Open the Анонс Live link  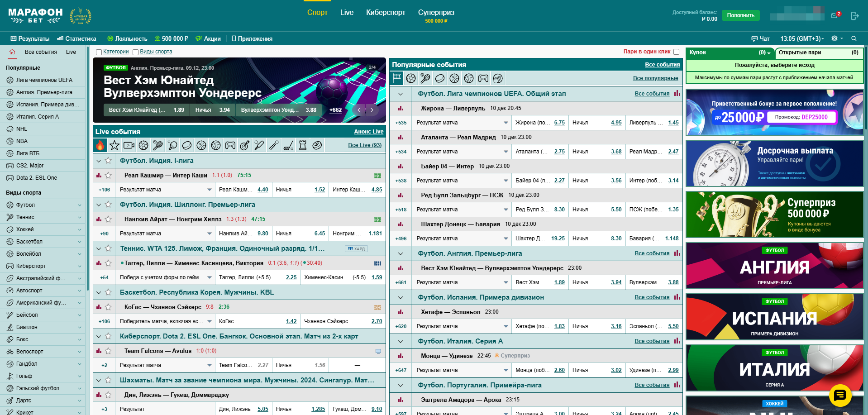(368, 132)
